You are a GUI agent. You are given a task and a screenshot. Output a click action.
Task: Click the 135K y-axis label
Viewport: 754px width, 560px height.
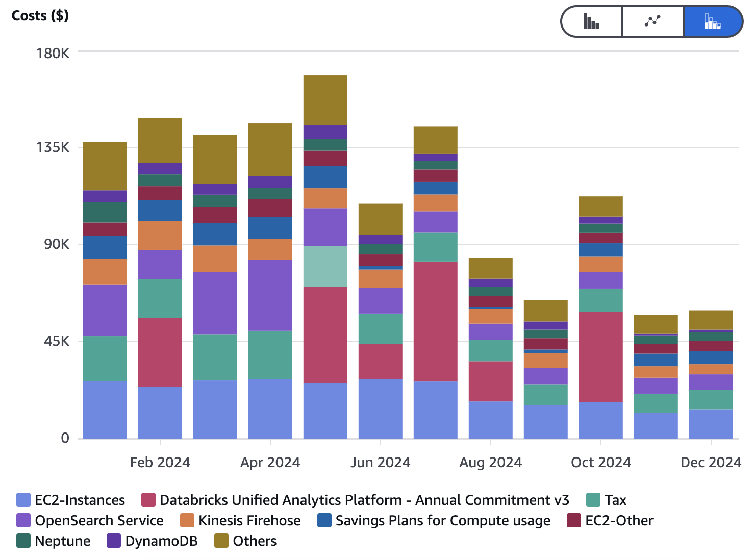pyautogui.click(x=53, y=147)
